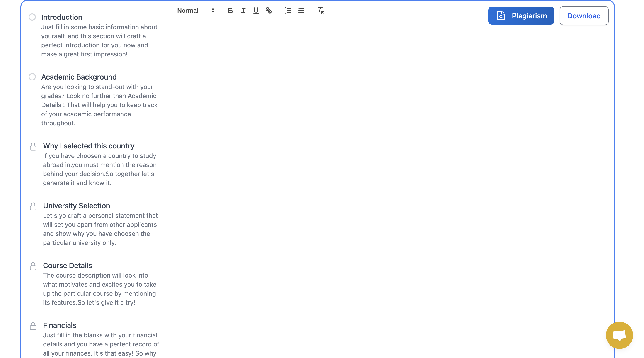The height and width of the screenshot is (358, 644).
Task: Click inside the empty editor text area
Action: click(391, 190)
